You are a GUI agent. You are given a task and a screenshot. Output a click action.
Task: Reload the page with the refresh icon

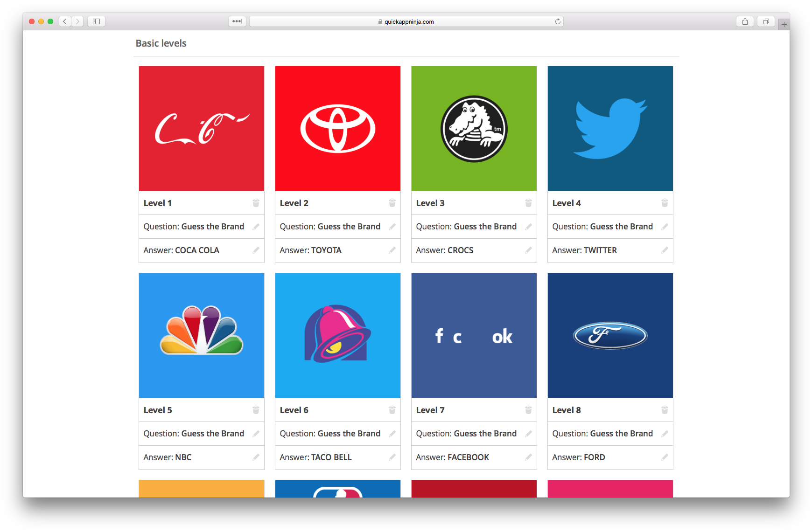click(558, 21)
